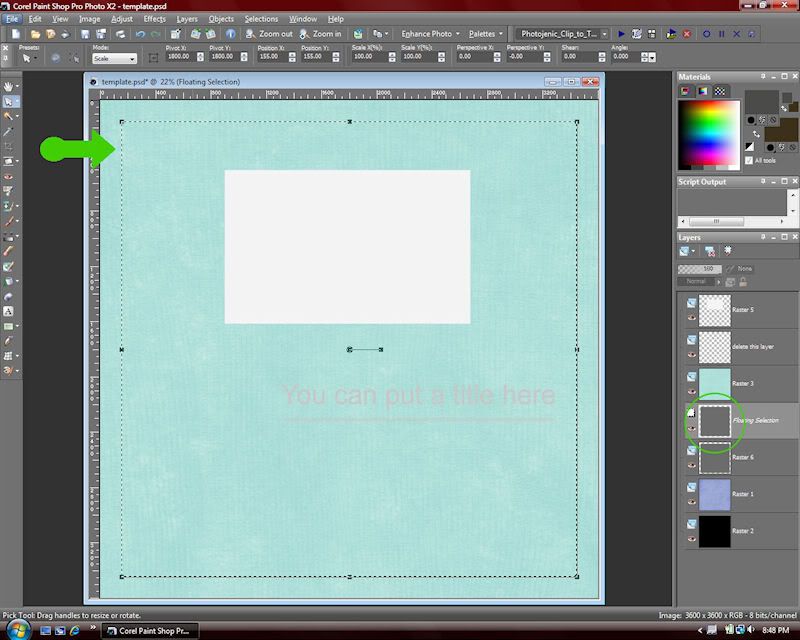Viewport: 800px width, 640px height.
Task: Click the Delete Layer icon in Layers palette
Action: [x=709, y=251]
